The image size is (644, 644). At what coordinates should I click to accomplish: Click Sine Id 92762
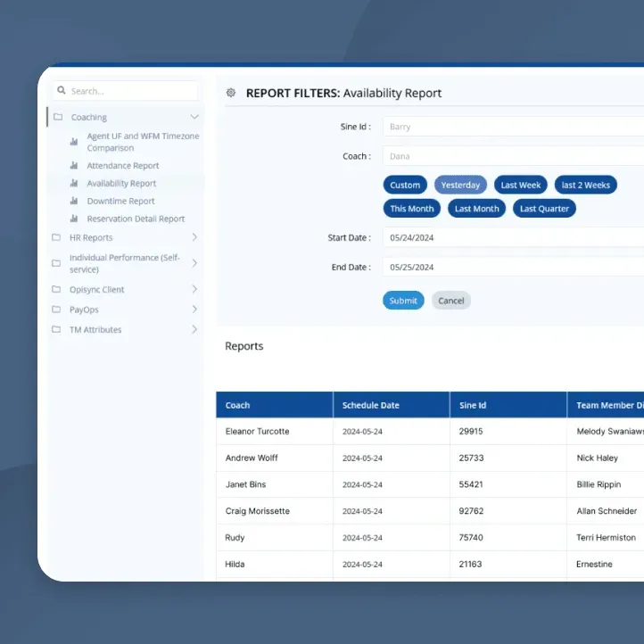point(471,511)
